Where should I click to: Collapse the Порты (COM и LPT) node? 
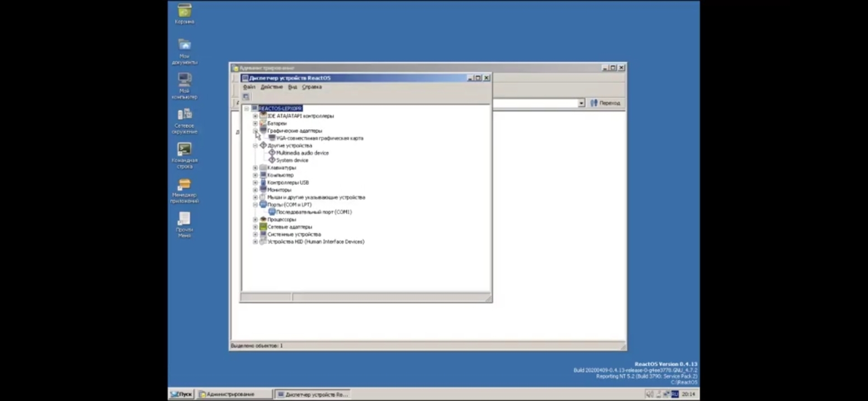tap(255, 205)
